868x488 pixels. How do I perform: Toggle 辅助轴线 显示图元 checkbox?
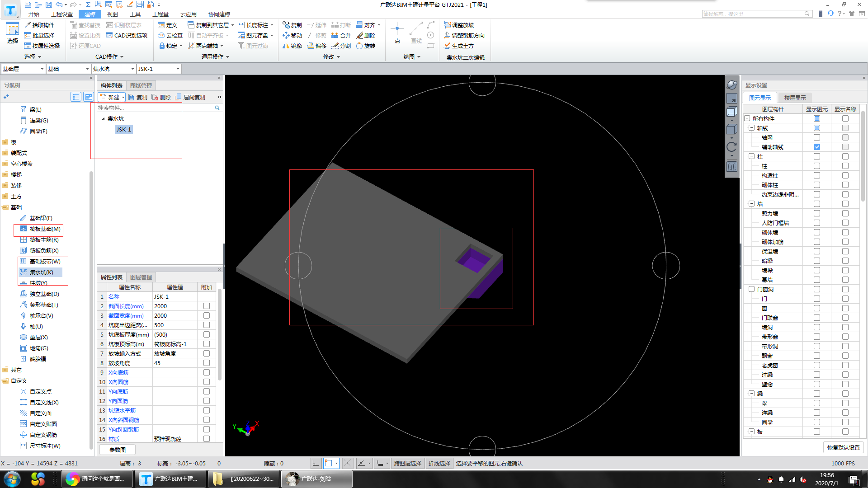pos(816,147)
